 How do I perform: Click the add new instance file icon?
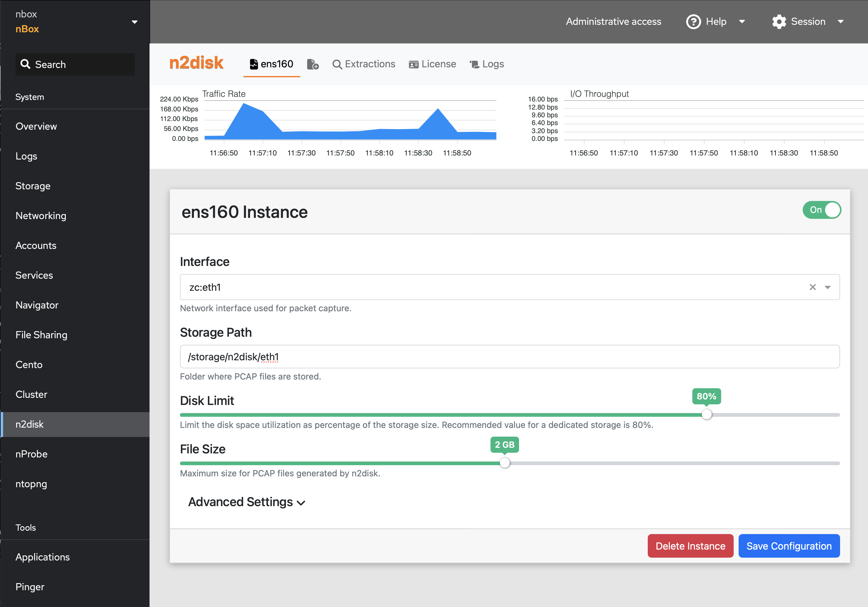coord(313,64)
